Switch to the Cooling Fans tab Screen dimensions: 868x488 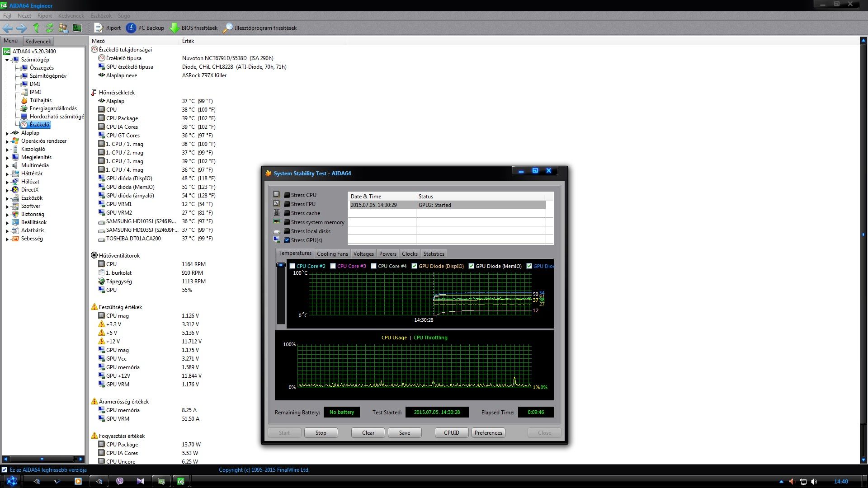(x=332, y=254)
